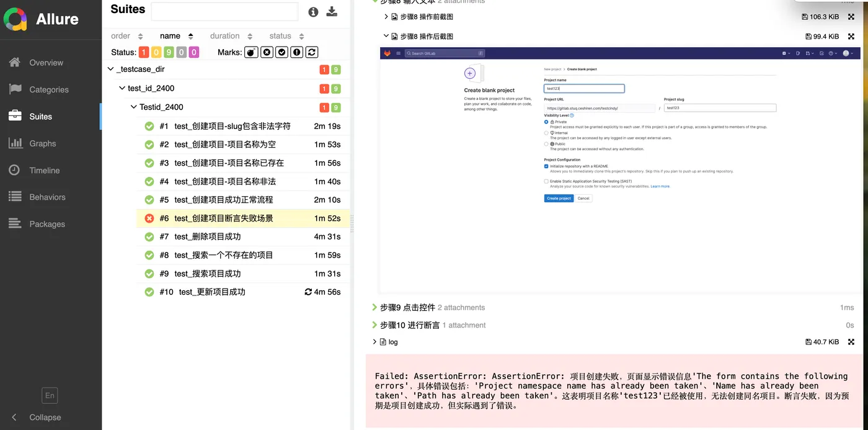Image resolution: width=868 pixels, height=430 pixels.
Task: Toggle the broken status filter (yellow 0)
Action: point(156,52)
